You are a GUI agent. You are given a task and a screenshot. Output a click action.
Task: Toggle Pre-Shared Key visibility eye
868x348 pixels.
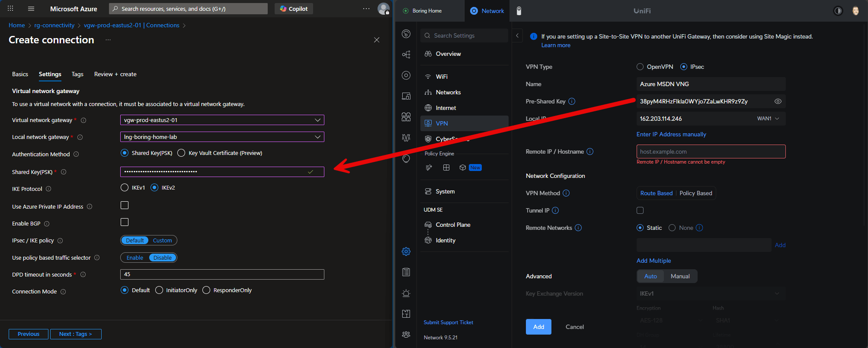778,101
